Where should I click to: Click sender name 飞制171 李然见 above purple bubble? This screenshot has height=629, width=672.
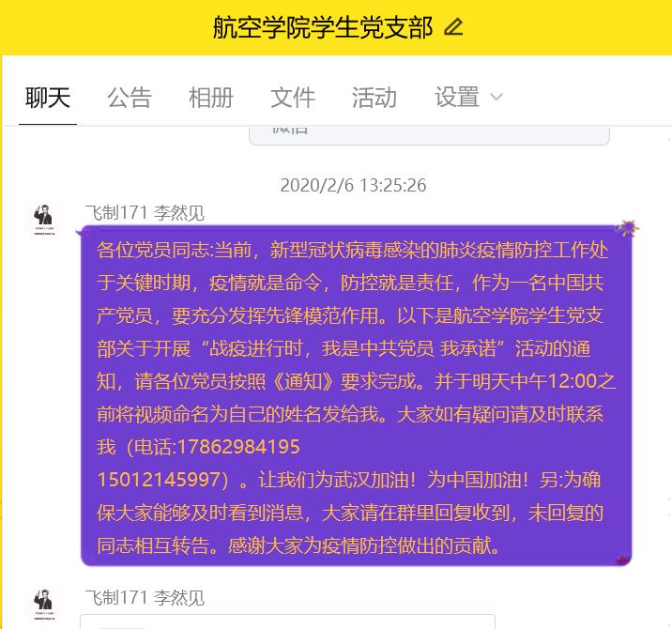coord(145,213)
